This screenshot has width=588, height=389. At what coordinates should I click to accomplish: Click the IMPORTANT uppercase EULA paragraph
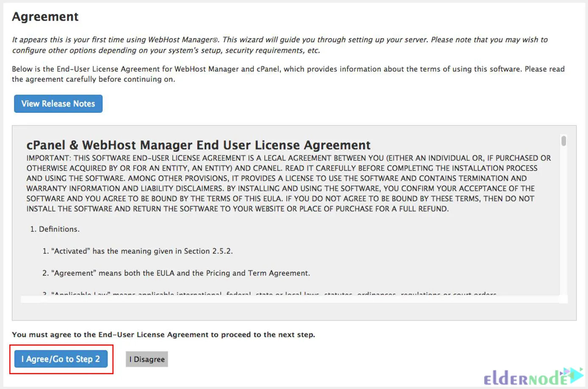point(288,183)
